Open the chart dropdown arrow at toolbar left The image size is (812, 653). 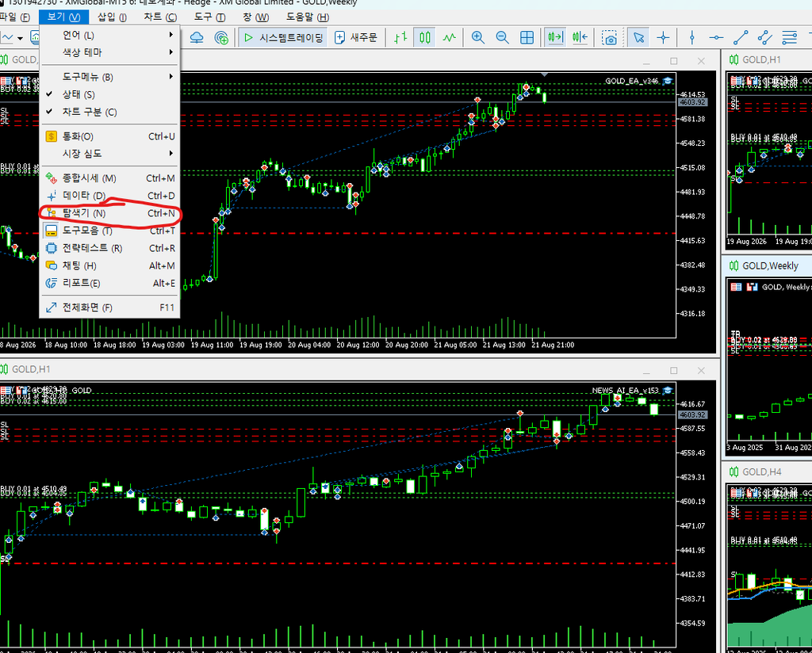coord(20,38)
